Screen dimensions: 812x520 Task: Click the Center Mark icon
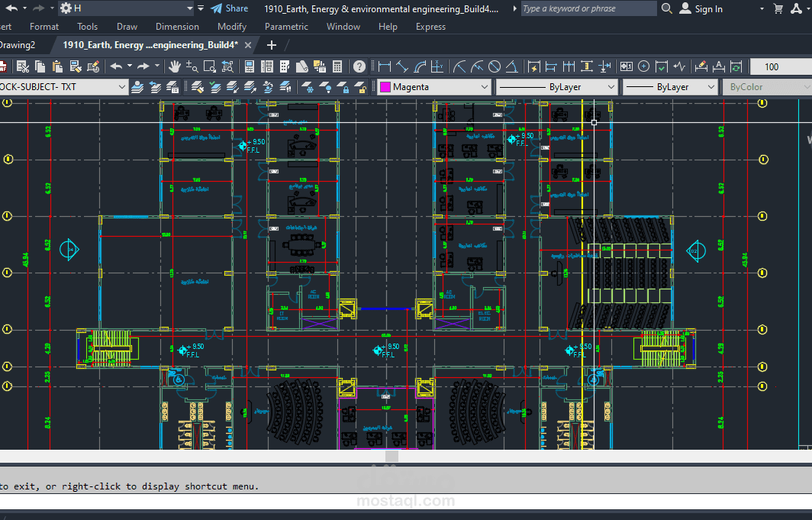[x=643, y=66]
